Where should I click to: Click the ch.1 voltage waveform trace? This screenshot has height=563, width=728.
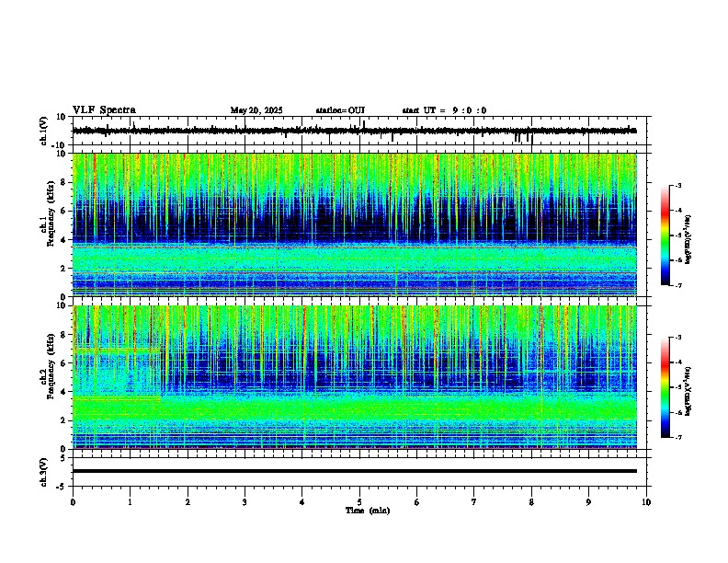point(355,131)
